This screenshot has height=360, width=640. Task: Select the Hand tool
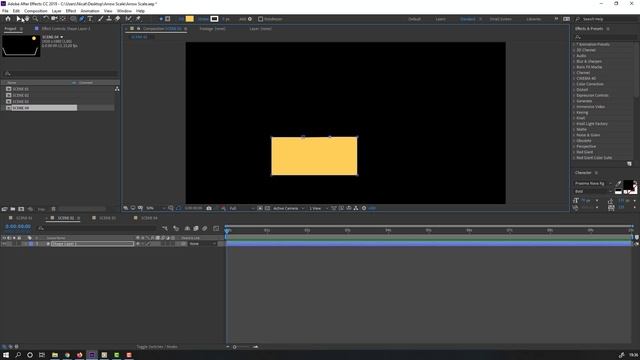tap(27, 19)
